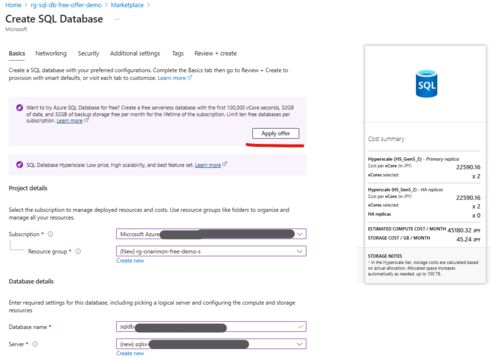Click the Home breadcrumb link
Viewport: 500px width, 361px height.
[13, 5]
